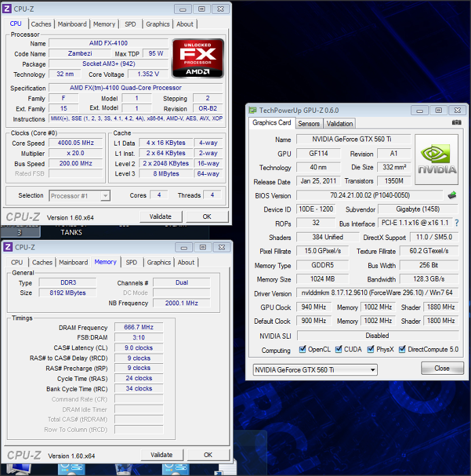Image resolution: width=471 pixels, height=476 pixels.
Task: Click the Release Date Jan 25, 2011 value
Action: pyautogui.click(x=318, y=181)
